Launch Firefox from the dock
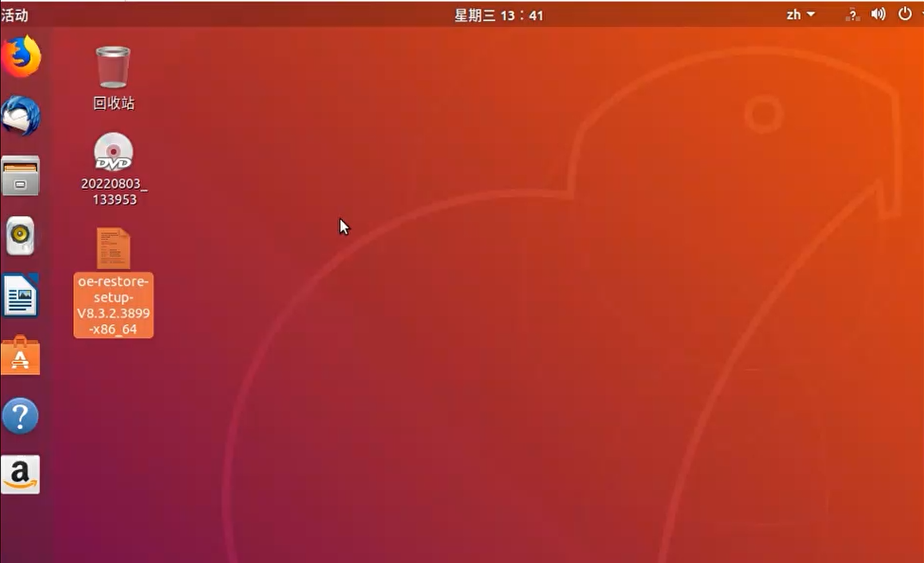This screenshot has height=563, width=924. (x=21, y=57)
